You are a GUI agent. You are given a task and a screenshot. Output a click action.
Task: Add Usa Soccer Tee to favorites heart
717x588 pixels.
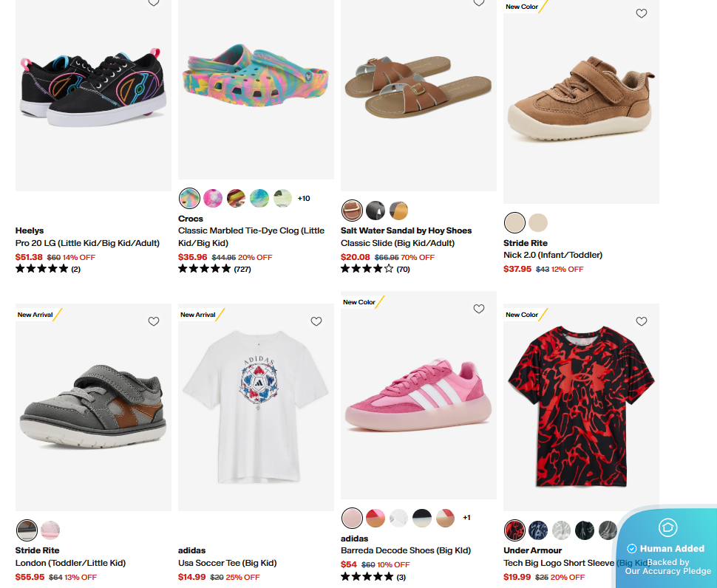(x=316, y=321)
